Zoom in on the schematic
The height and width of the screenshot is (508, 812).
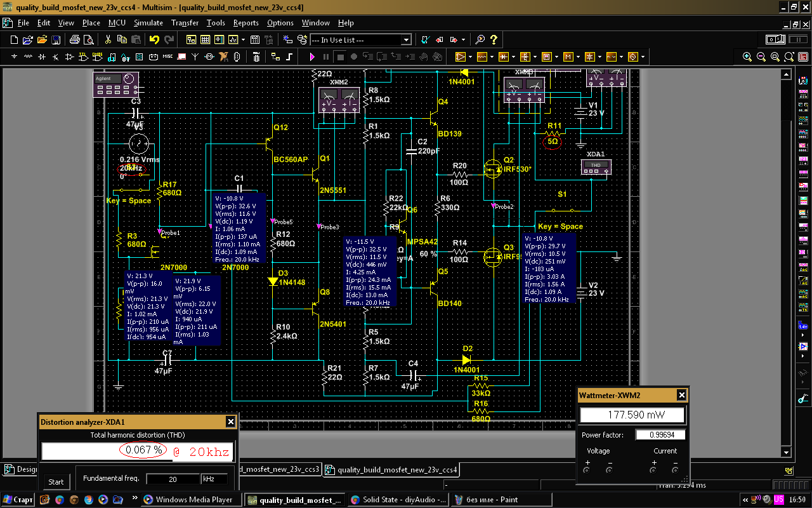point(748,57)
